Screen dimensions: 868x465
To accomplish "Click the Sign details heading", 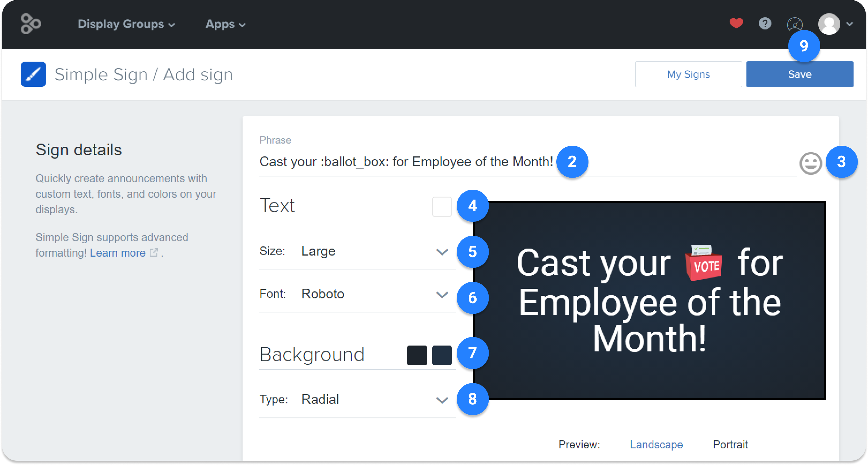I will (78, 150).
